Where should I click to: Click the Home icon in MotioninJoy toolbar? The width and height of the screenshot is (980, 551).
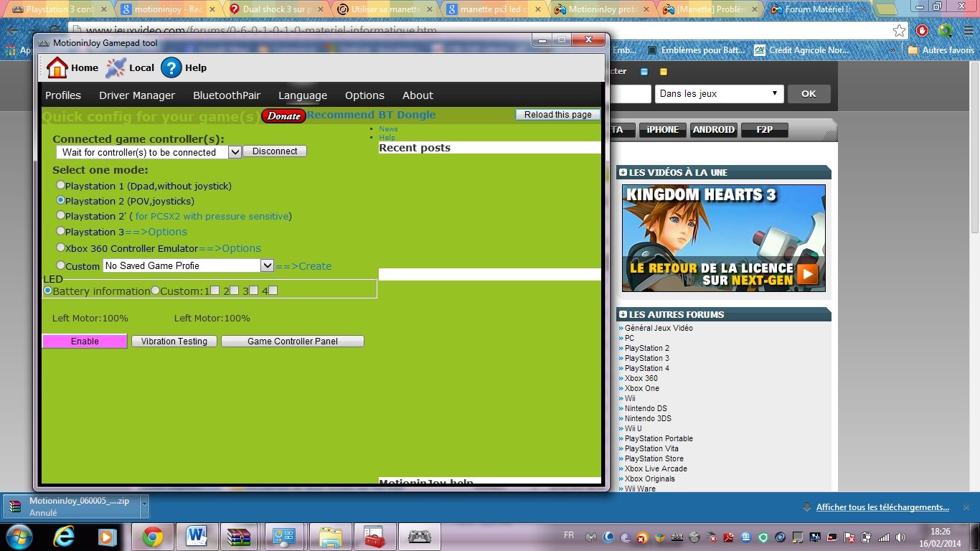(57, 67)
